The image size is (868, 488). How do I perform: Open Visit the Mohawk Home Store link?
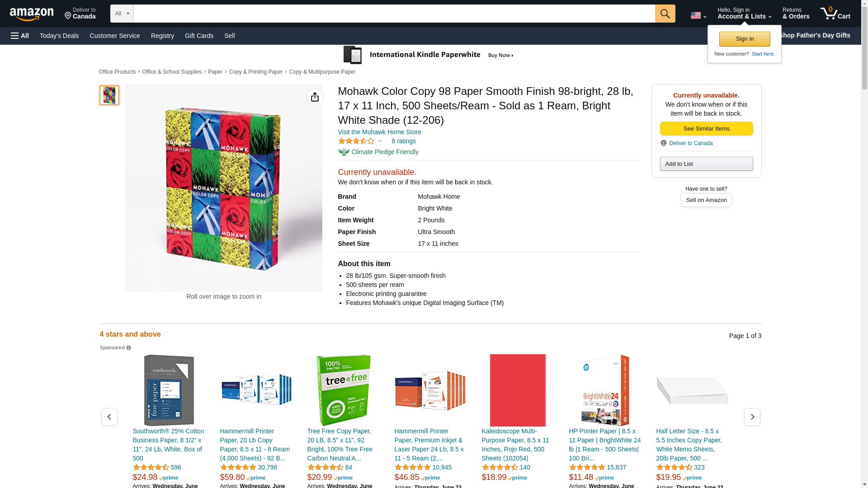pyautogui.click(x=379, y=132)
